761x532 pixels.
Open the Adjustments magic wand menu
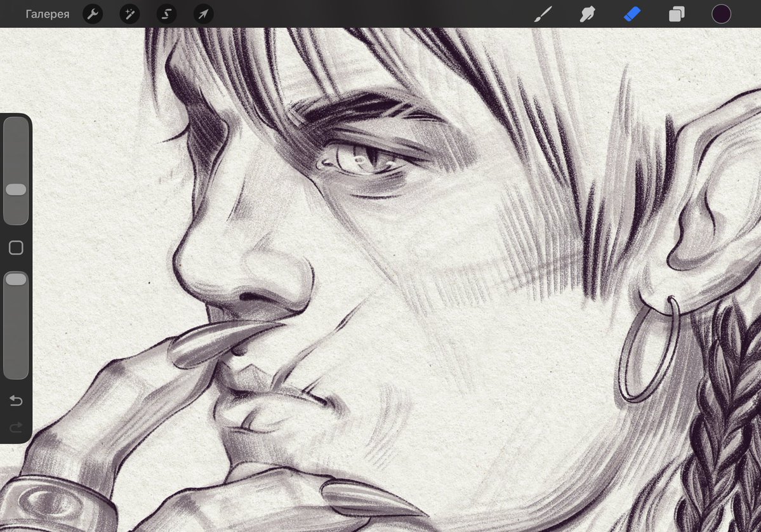(129, 14)
